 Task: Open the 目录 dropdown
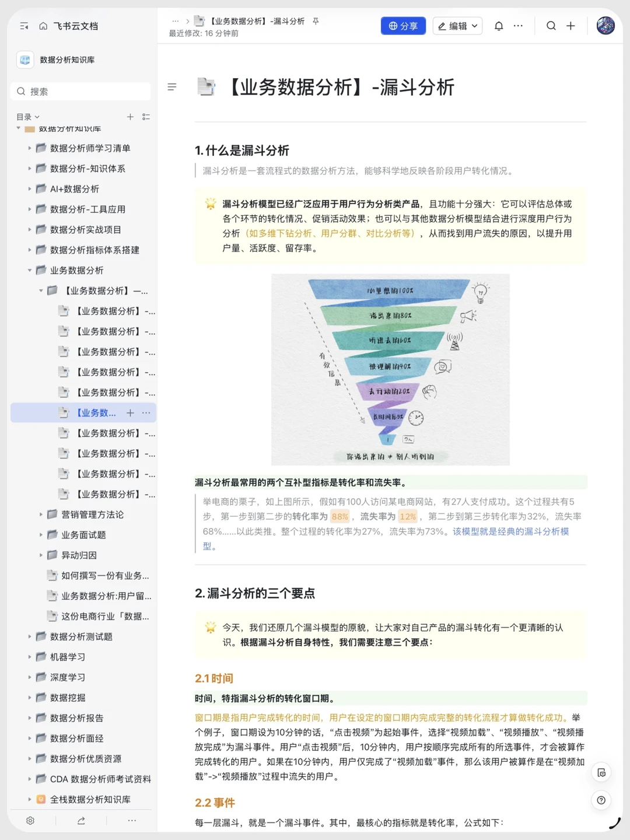(x=28, y=117)
